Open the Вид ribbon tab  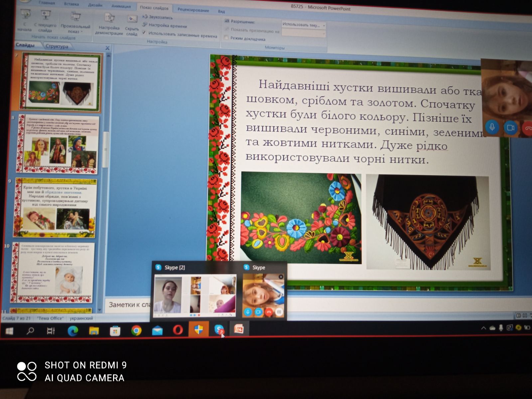221,11
